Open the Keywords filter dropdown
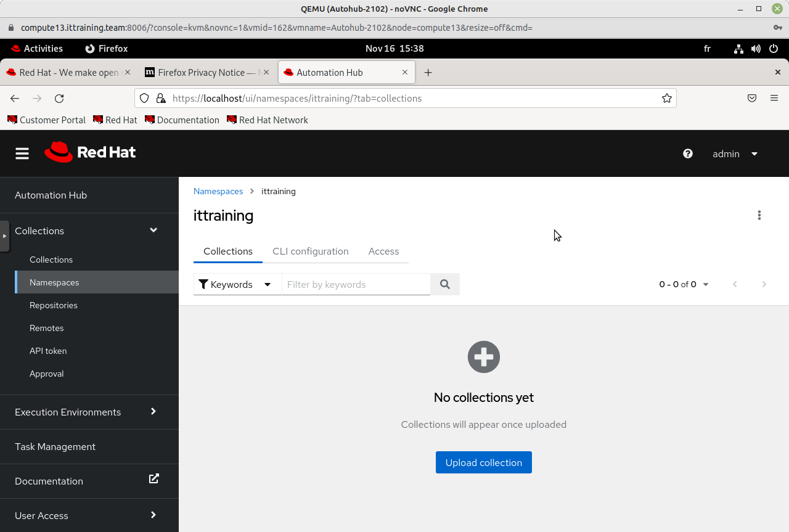Screen dimensions: 789x532 (x=237, y=284)
